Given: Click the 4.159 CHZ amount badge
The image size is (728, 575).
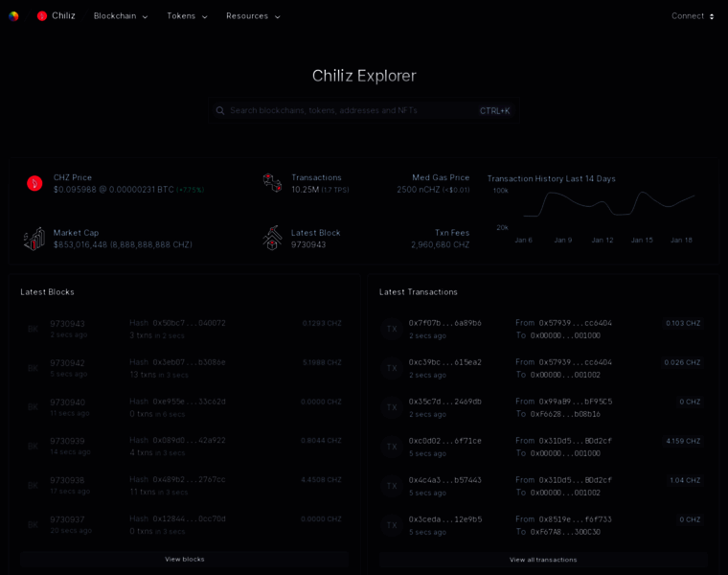Looking at the screenshot, I should [x=683, y=441].
